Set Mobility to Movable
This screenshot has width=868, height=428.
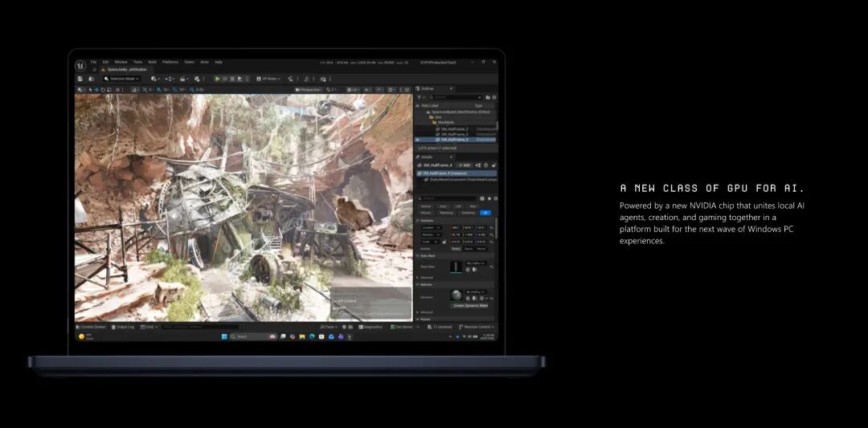481,249
